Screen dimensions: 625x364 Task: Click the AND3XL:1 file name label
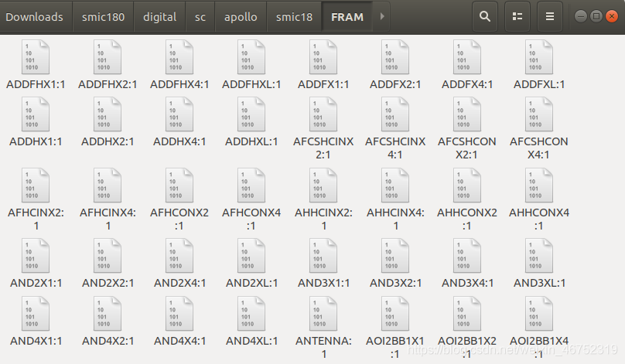click(539, 283)
